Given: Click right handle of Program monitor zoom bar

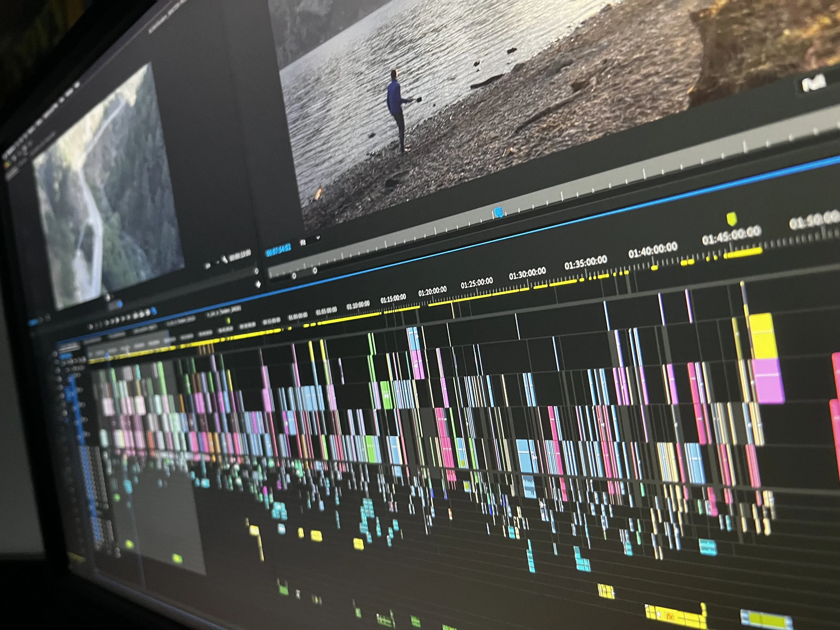Looking at the screenshot, I should (315, 270).
